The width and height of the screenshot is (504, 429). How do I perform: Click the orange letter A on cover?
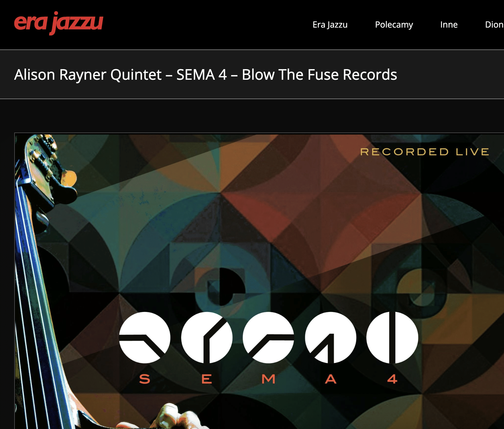pos(331,379)
